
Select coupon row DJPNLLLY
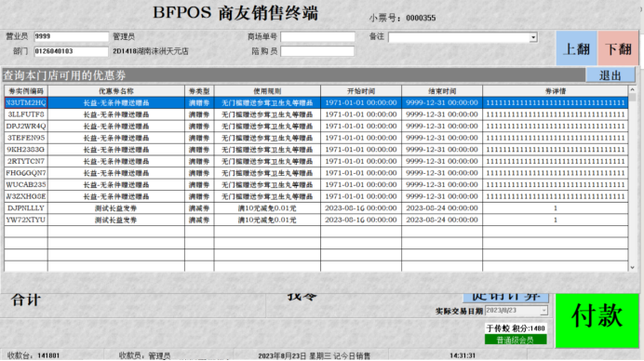click(x=315, y=207)
